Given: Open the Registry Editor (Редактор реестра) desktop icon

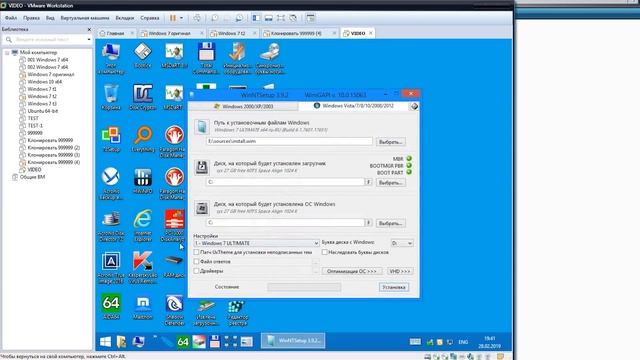Looking at the screenshot, I should click(x=238, y=312).
